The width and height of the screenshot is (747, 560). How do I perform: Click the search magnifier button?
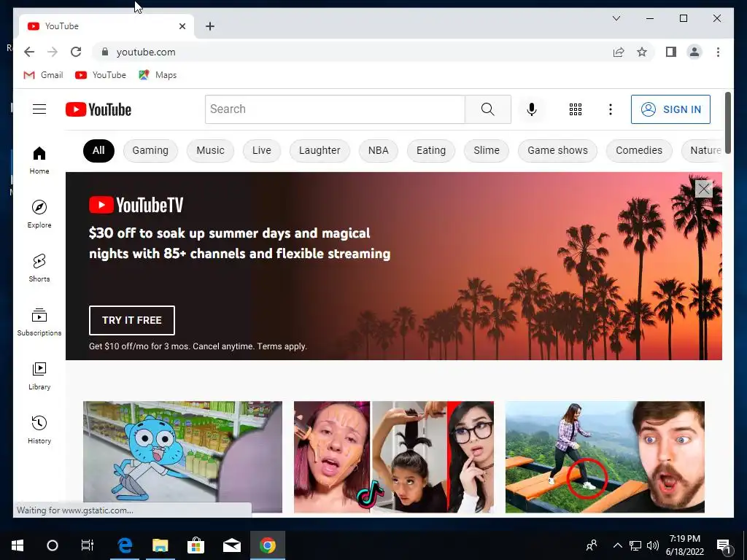[488, 109]
